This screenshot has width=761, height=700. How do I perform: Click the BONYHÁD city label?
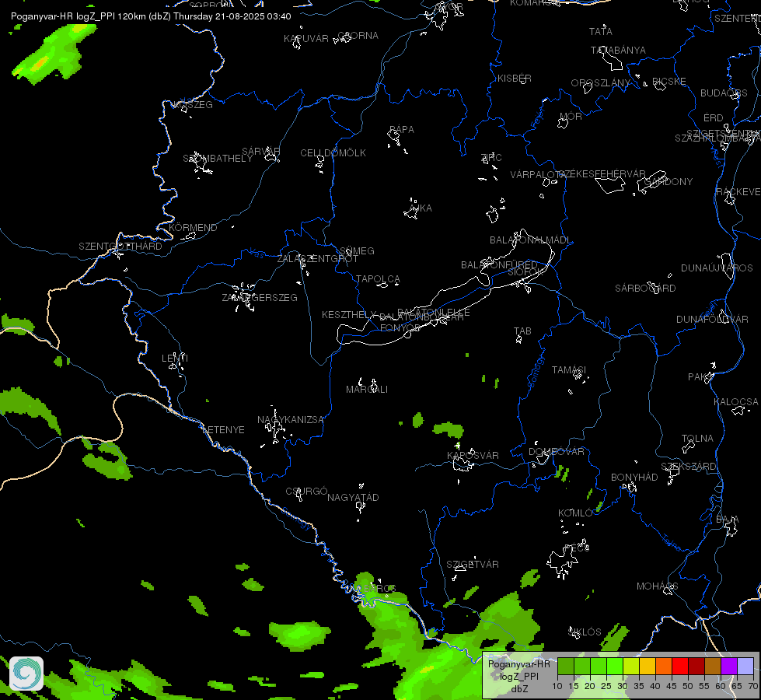tap(634, 478)
